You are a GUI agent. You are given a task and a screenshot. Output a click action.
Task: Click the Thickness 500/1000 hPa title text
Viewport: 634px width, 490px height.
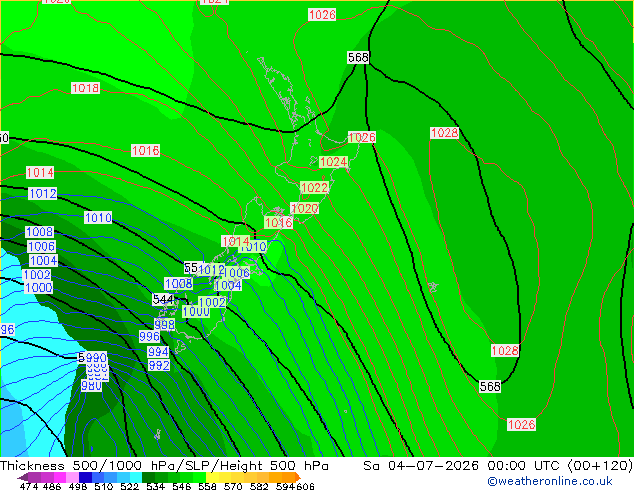click(x=88, y=466)
